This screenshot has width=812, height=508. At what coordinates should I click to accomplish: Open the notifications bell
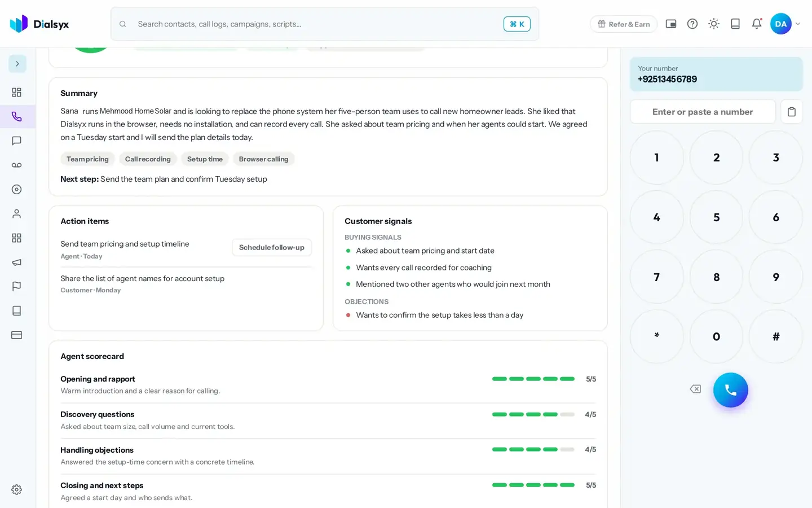(757, 24)
